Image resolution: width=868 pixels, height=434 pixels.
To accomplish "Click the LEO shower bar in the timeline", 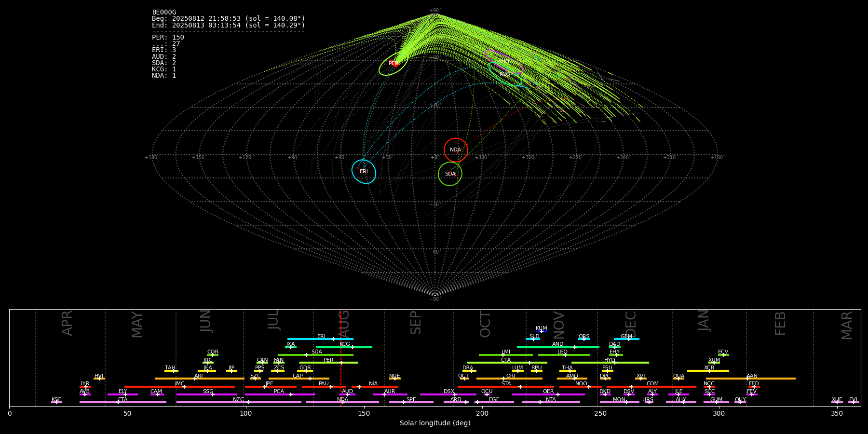I will tap(564, 355).
